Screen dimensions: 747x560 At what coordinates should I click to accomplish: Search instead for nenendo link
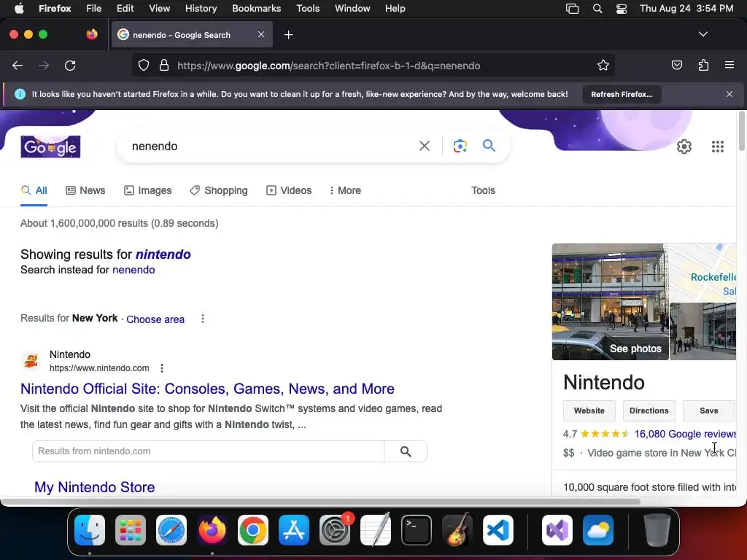point(133,270)
